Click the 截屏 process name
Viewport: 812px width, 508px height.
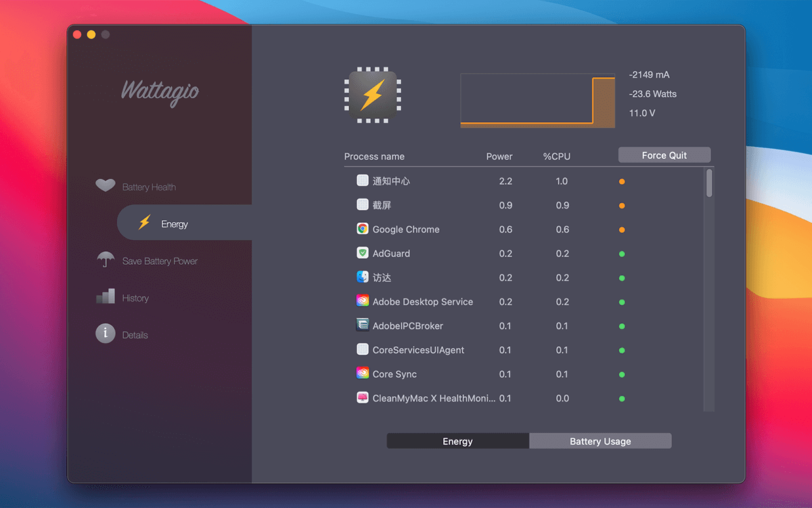[x=382, y=205]
